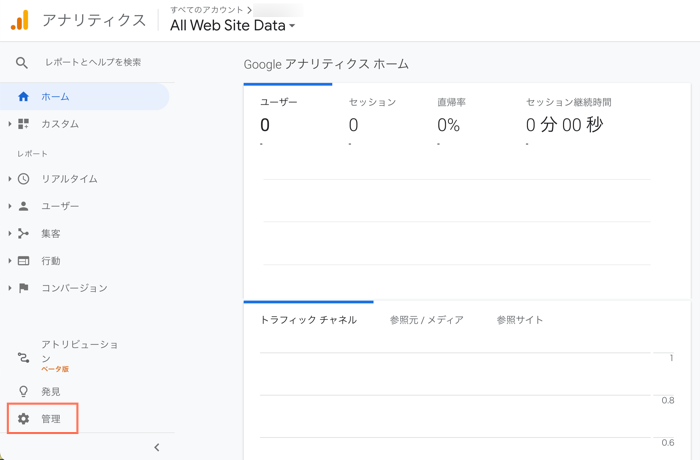Select the 直帰率 metric tab
This screenshot has width=700, height=460.
[x=465, y=115]
